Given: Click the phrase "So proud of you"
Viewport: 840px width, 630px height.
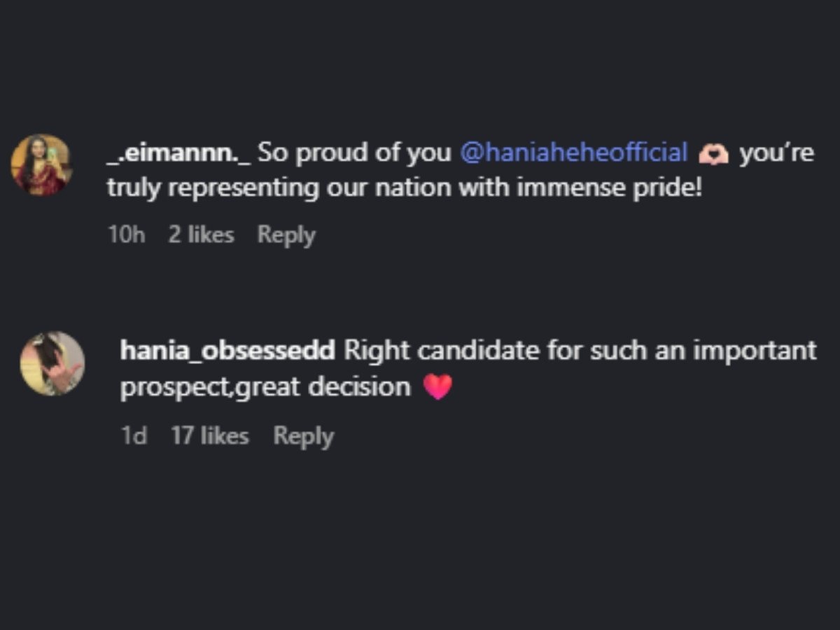Looking at the screenshot, I should click(x=355, y=153).
